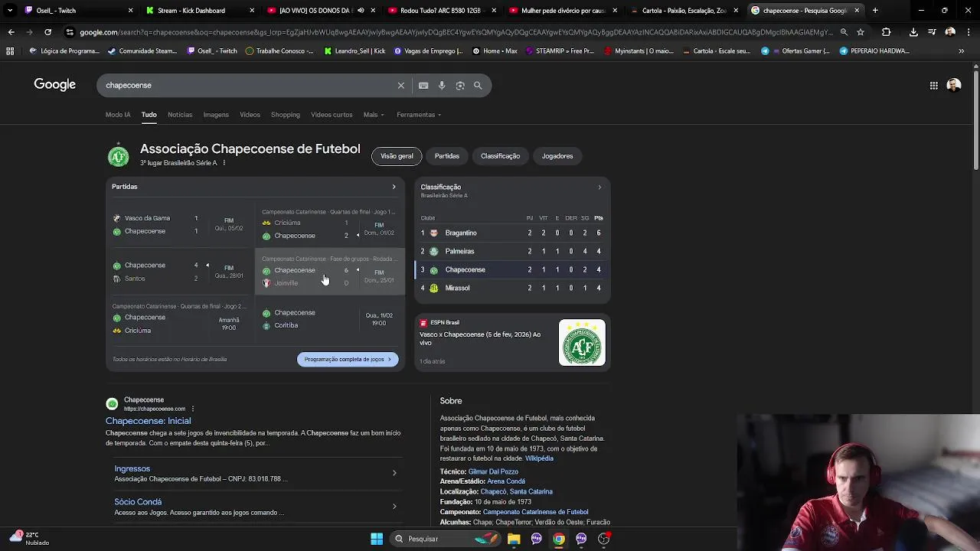Open a new browser tab
The image size is (980, 551).
click(x=875, y=11)
